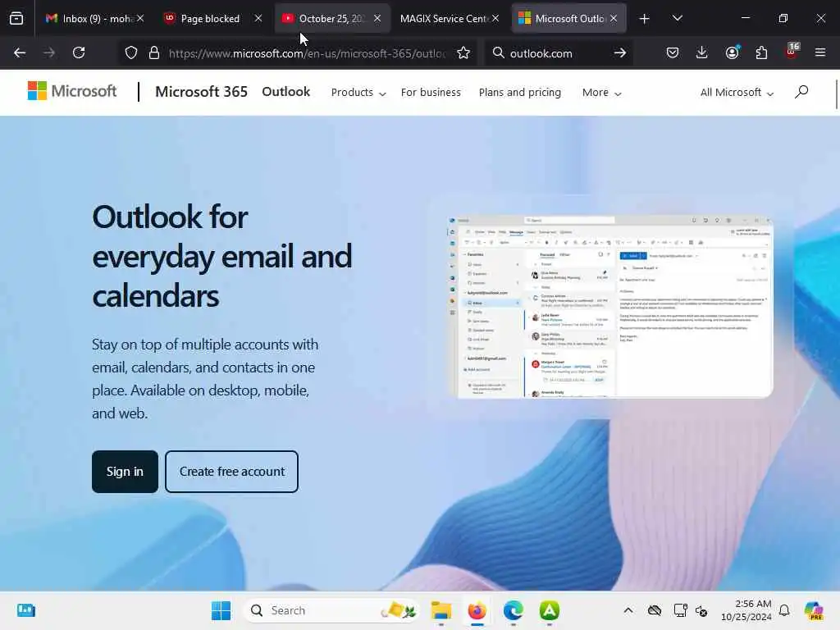
Task: Open a new browser tab
Action: [x=645, y=19]
